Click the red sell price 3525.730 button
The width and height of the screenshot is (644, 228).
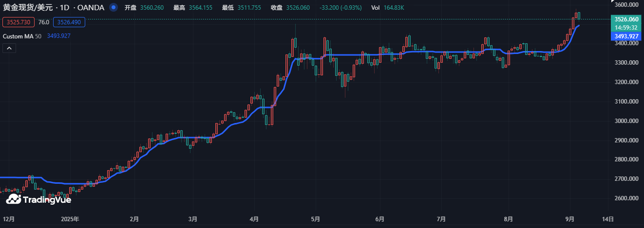(x=19, y=22)
